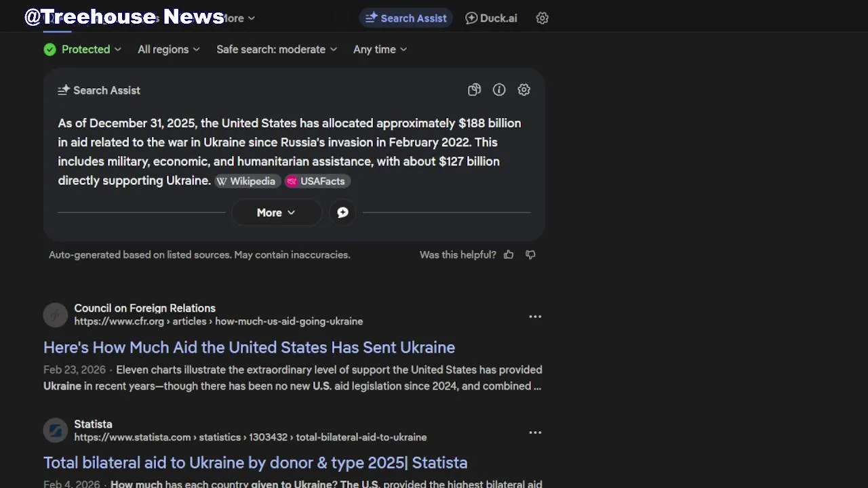Viewport: 868px width, 488px height.
Task: Open the Duck.ai tab
Action: (491, 18)
